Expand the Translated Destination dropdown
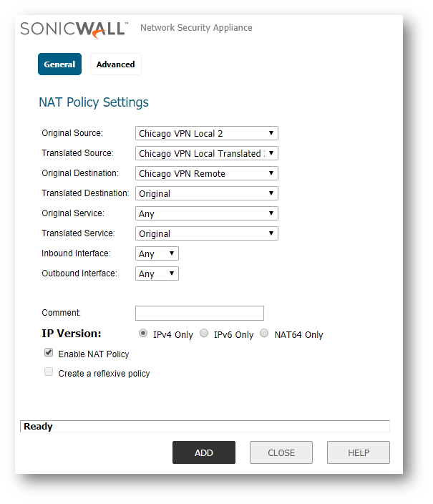This screenshot has height=504, width=433. coord(206,193)
